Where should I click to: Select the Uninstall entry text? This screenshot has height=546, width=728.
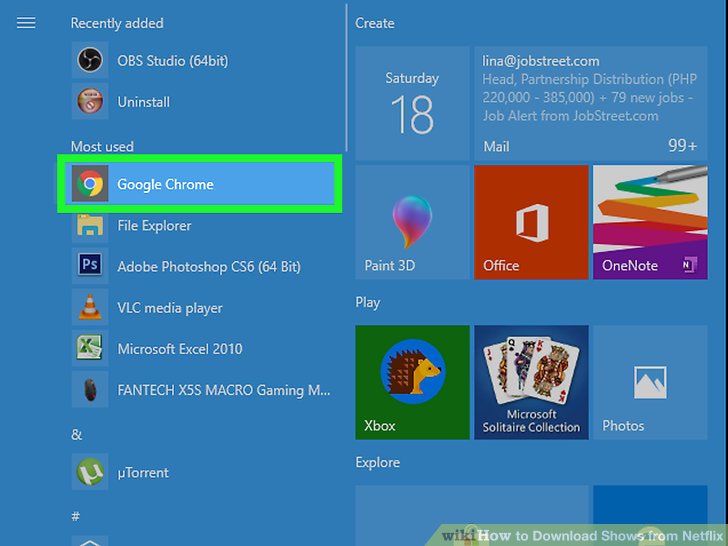click(x=143, y=102)
